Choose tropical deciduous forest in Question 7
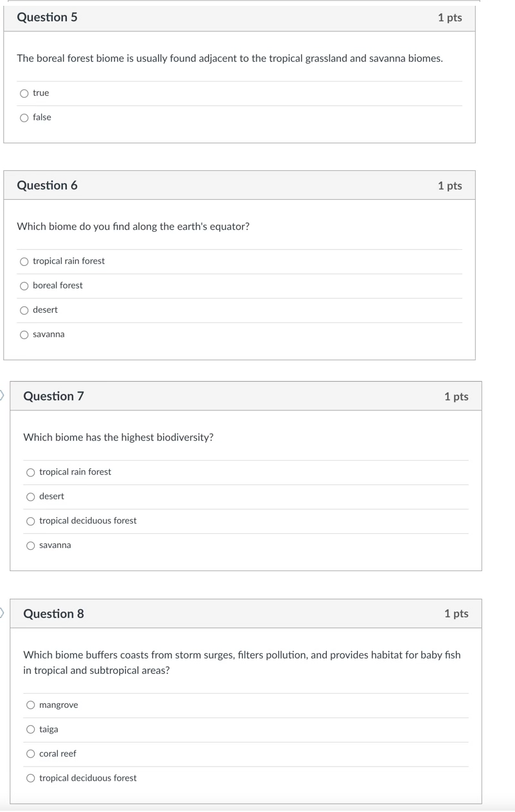 click(30, 521)
